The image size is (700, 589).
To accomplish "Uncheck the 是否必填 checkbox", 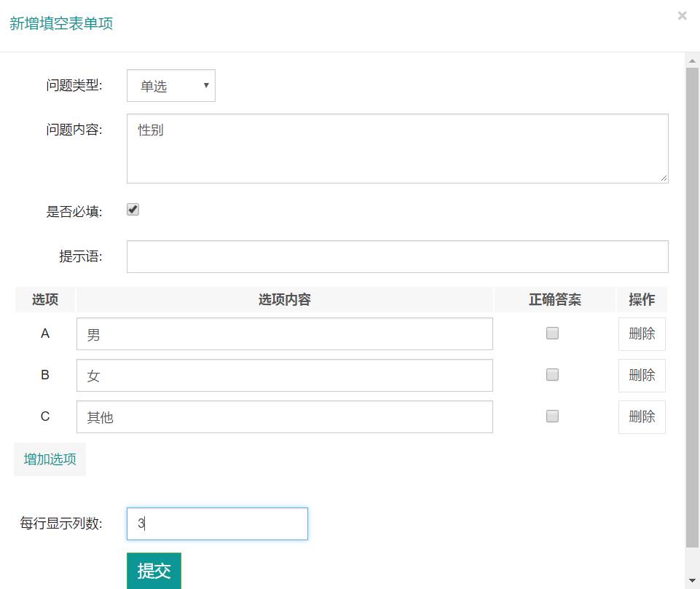I will 133,210.
